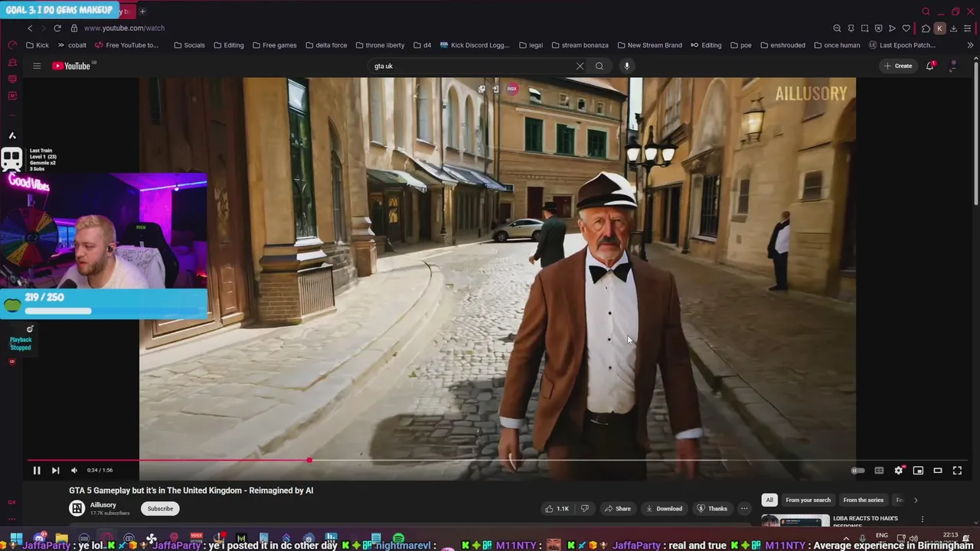
Task: Show hidden system tray icons
Action: (846, 538)
